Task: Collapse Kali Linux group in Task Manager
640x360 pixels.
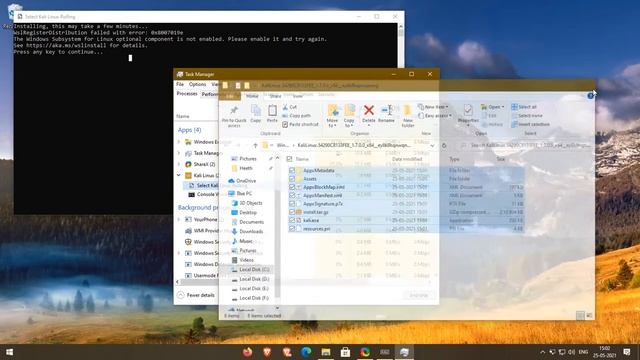Action: pos(179,175)
